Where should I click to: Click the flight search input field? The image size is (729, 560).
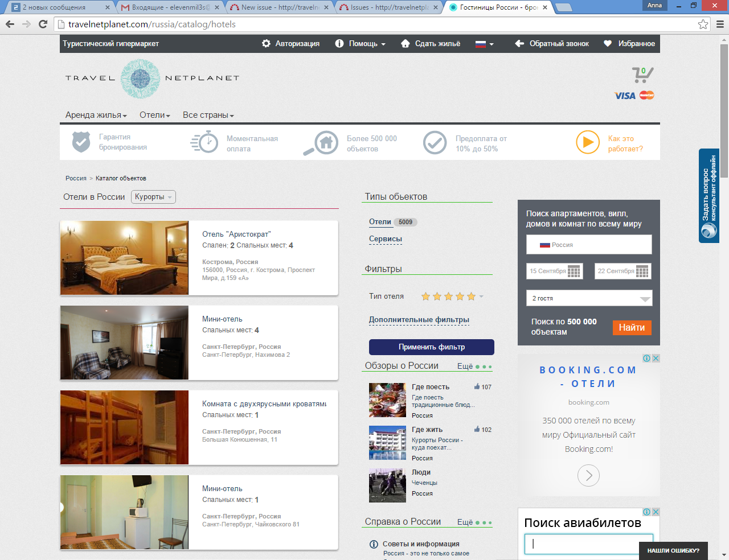(588, 543)
